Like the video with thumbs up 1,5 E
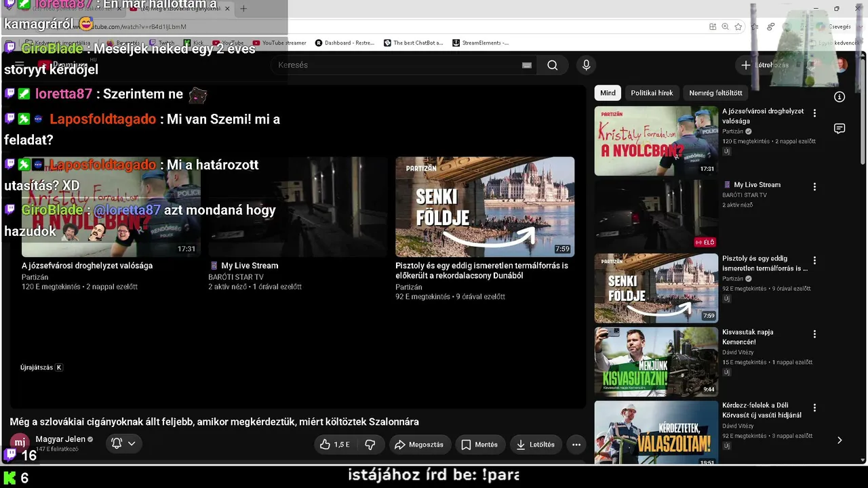The image size is (868, 488). click(336, 445)
